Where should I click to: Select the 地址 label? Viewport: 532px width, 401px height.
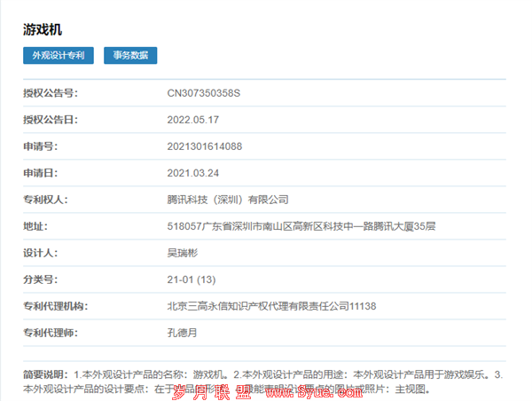35,226
